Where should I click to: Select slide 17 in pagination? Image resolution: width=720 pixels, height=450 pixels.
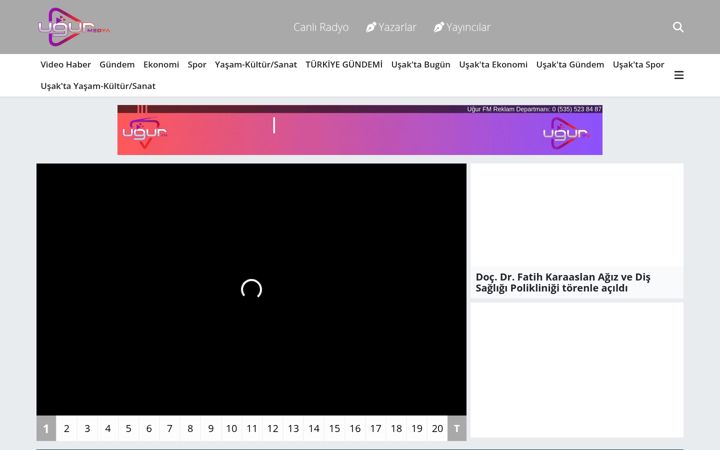pyautogui.click(x=376, y=428)
